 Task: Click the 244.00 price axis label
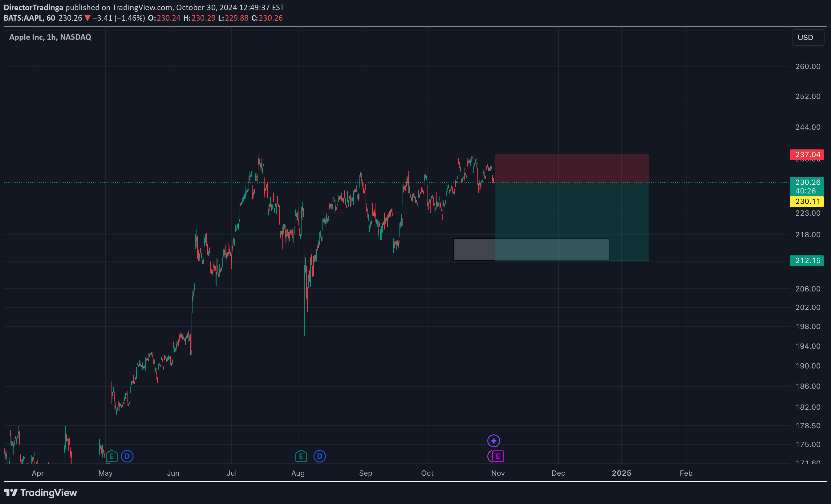(808, 127)
